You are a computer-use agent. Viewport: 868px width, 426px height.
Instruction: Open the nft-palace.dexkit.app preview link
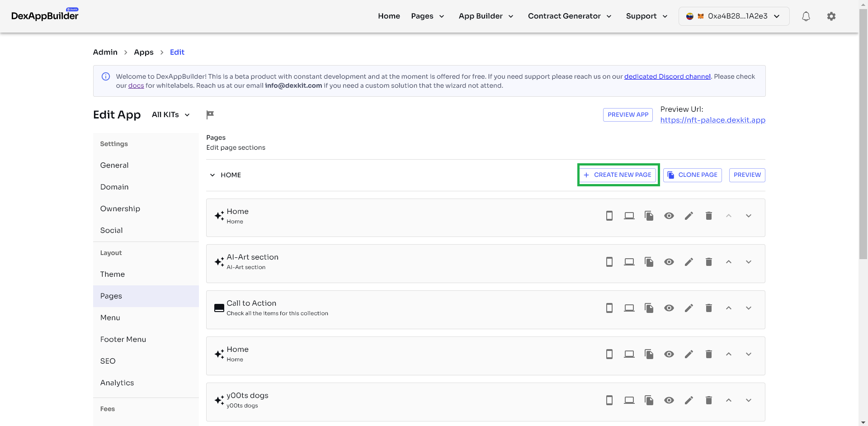click(712, 120)
